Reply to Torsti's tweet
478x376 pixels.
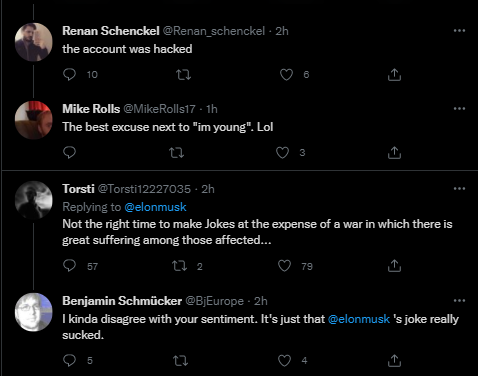pyautogui.click(x=69, y=266)
